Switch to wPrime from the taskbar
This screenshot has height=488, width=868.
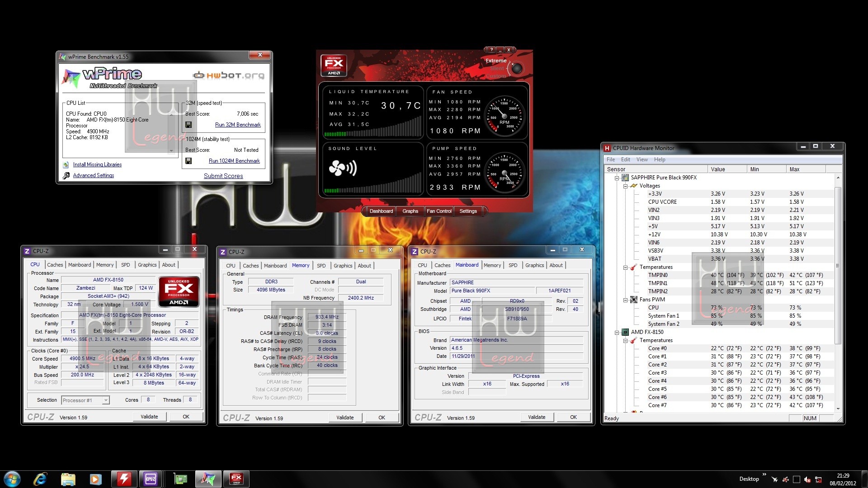click(208, 479)
